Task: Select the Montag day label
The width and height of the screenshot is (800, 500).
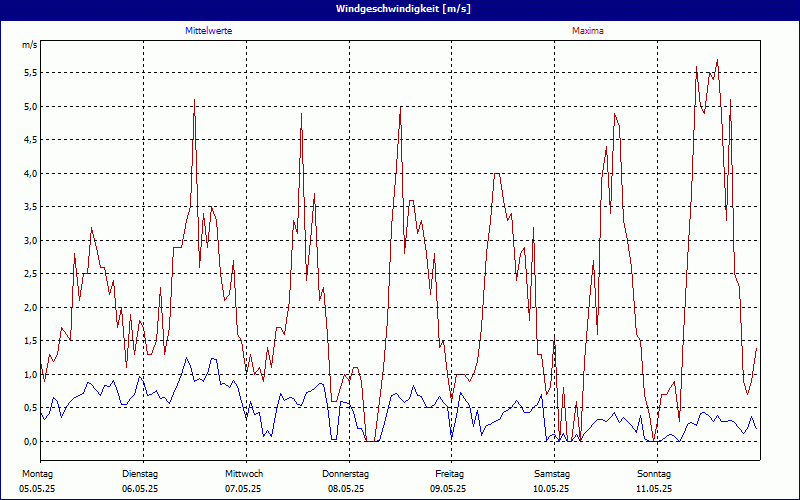Action: coord(37,473)
